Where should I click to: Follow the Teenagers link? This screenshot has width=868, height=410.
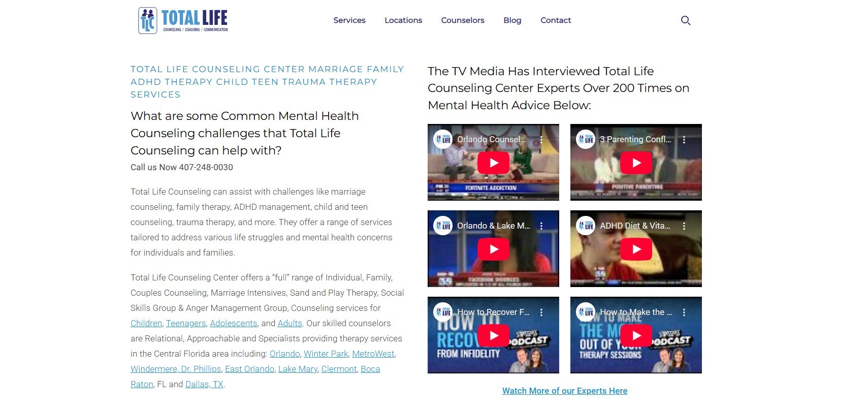pos(186,323)
